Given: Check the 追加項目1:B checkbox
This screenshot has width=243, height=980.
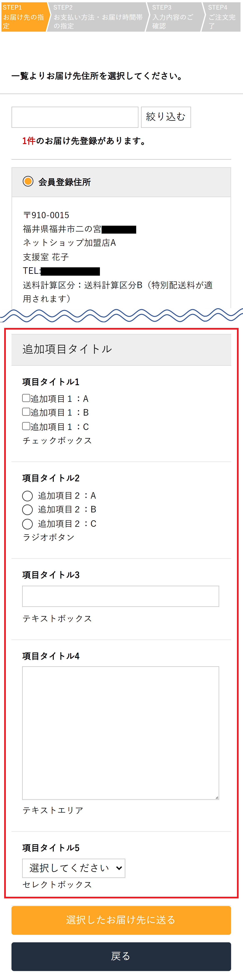Looking at the screenshot, I should click(x=26, y=412).
